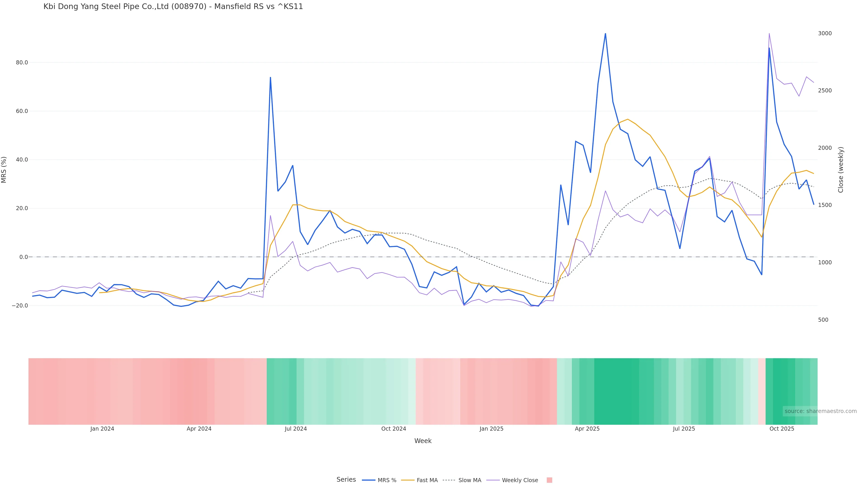Click the Apr 2024 x-axis tick label
This screenshot has width=868, height=488.
(199, 429)
